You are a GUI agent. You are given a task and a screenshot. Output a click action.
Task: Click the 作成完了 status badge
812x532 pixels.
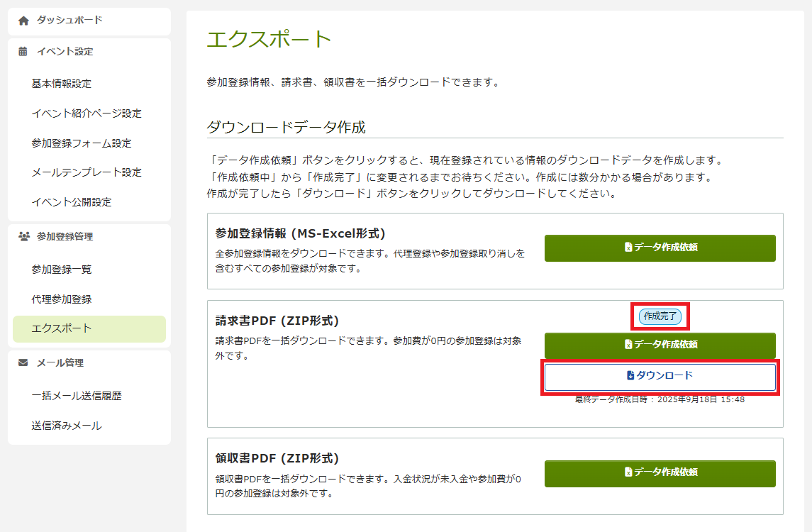click(660, 316)
